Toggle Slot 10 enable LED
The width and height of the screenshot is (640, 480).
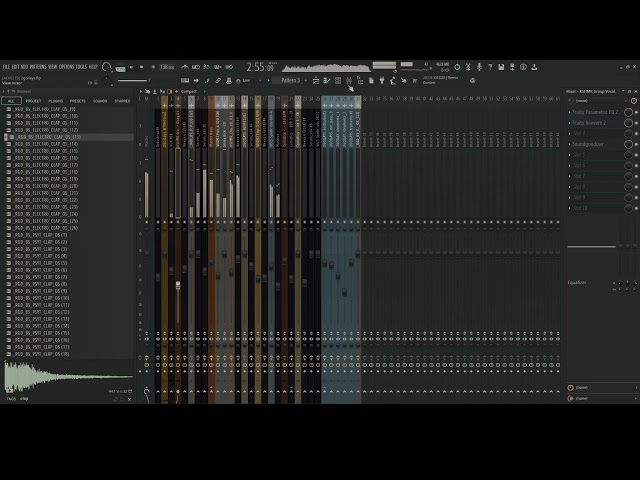pos(636,208)
